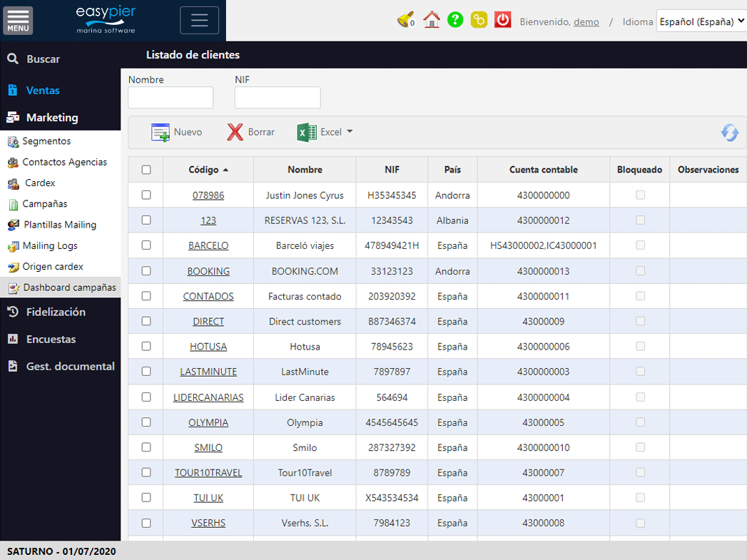Click the yellow link icon
The width and height of the screenshot is (747, 560).
(x=479, y=20)
